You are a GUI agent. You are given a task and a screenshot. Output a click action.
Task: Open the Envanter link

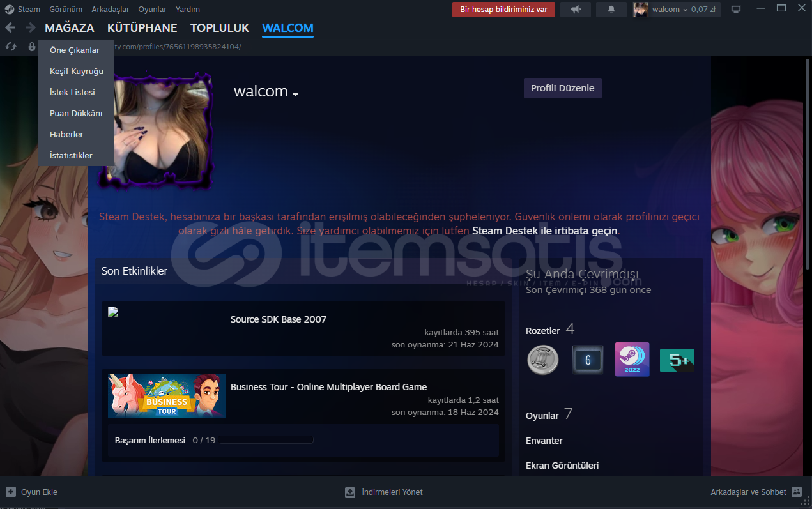point(544,441)
